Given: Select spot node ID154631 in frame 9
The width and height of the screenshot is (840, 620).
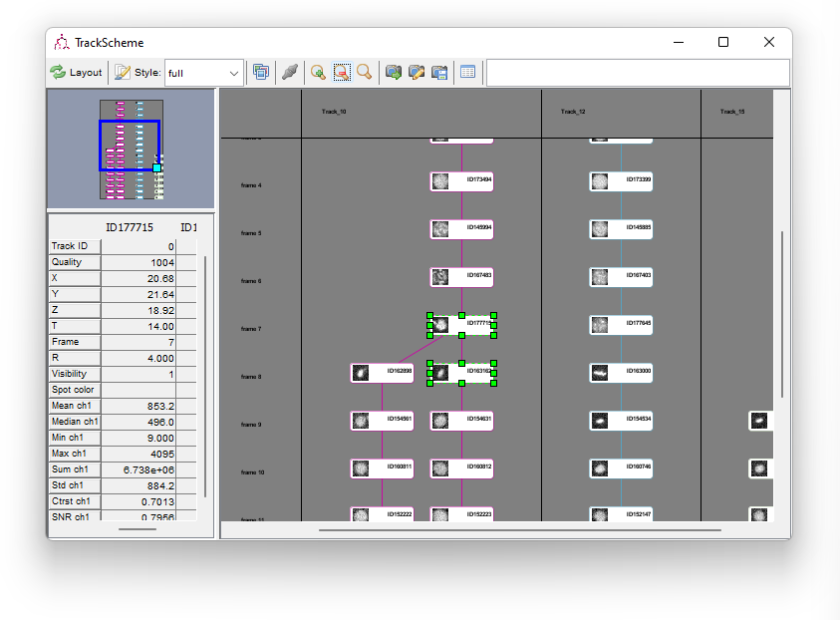Looking at the screenshot, I should point(461,421).
